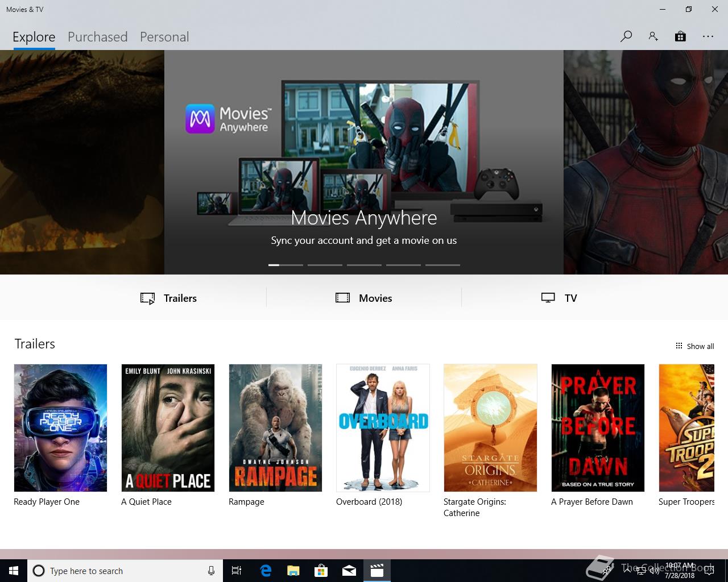The width and height of the screenshot is (728, 582).
Task: Select the fifth carousel slide indicator
Action: tap(442, 265)
